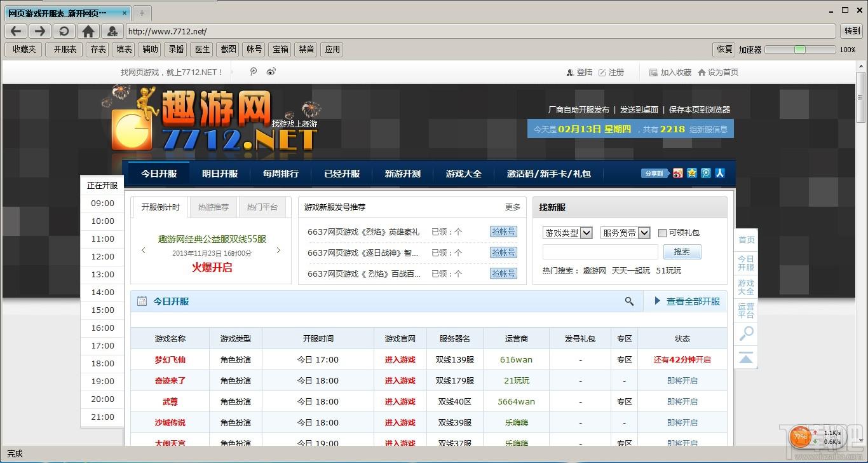Click 抢帐号 for 《烈焰》英雄豪礼
868x463 pixels.
pos(503,231)
